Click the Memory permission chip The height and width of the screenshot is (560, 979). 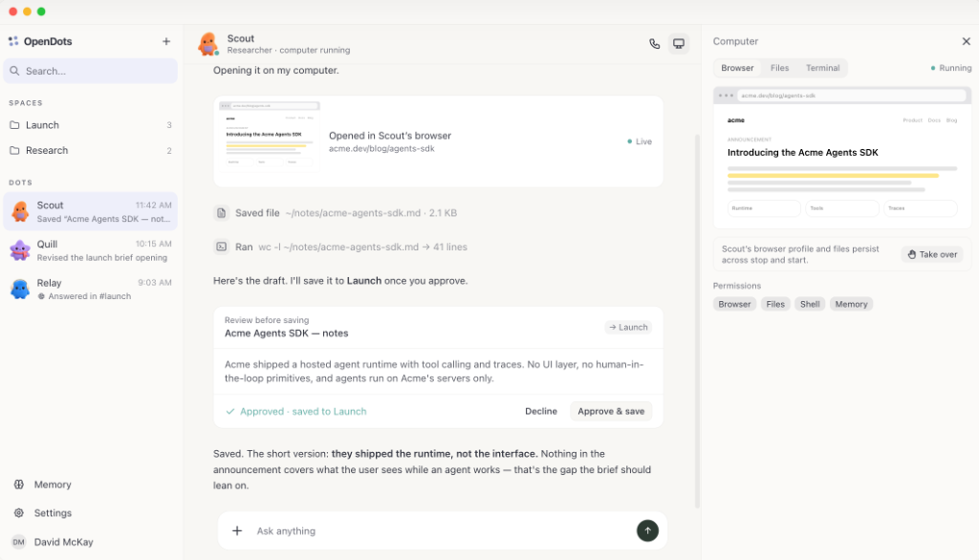coord(851,304)
